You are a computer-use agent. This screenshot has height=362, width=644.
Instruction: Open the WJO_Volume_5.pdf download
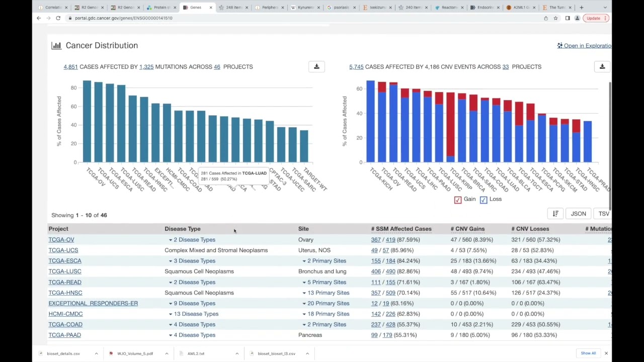[135, 353]
